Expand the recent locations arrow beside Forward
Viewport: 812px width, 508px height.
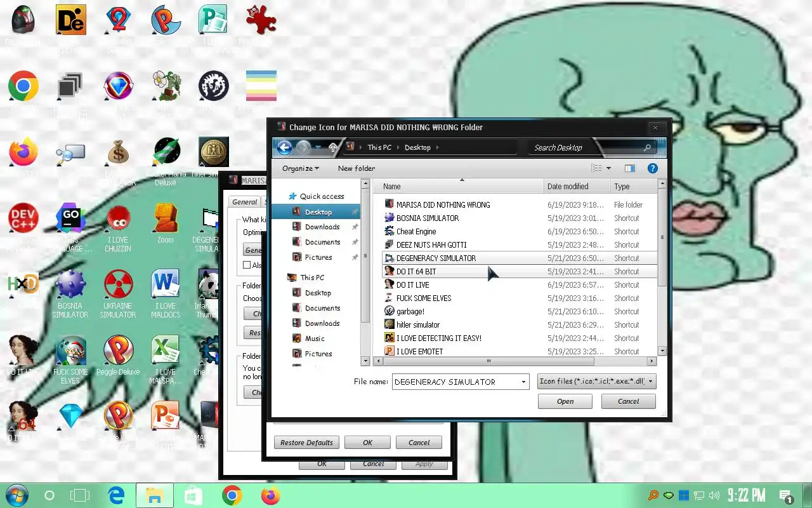(x=318, y=147)
